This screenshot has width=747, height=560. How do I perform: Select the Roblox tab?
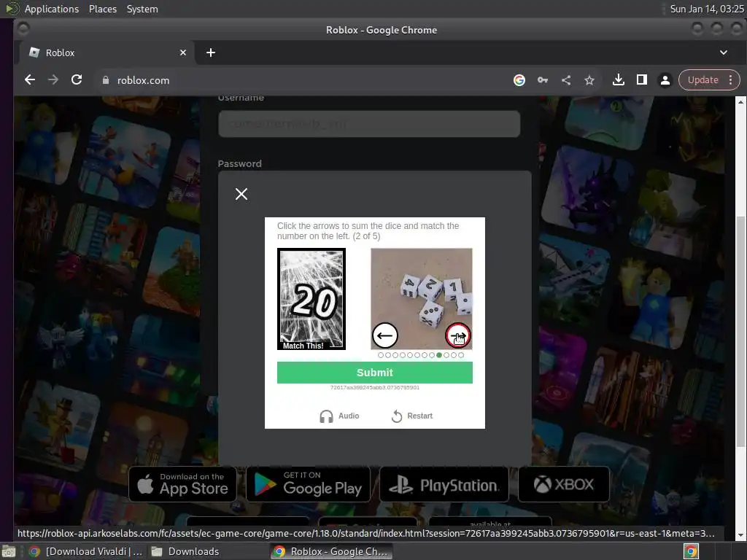click(x=107, y=52)
